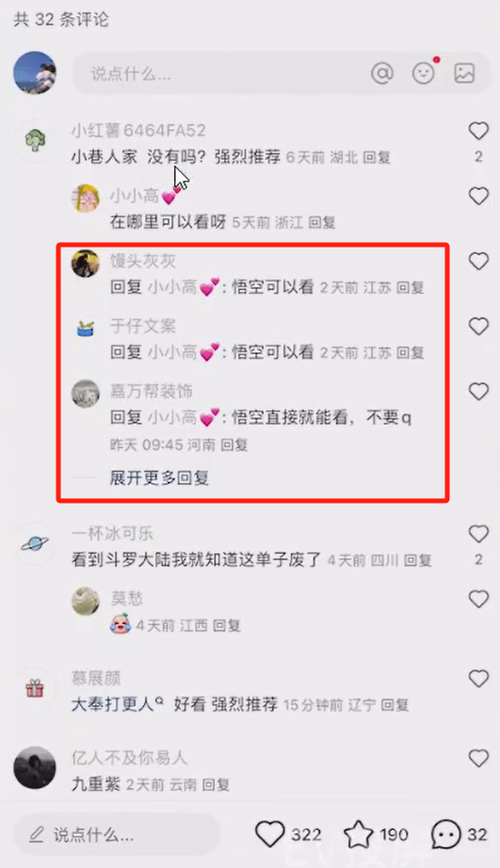Open 馒头灰灰's avatar thumbnail
This screenshot has height=868, width=500.
[x=86, y=263]
